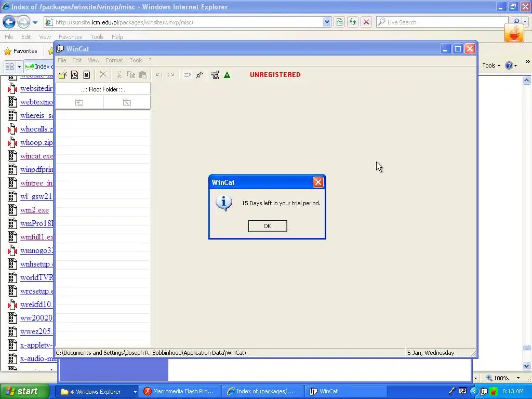
Task: Click the WinCat taskbar button
Action: 345,392
